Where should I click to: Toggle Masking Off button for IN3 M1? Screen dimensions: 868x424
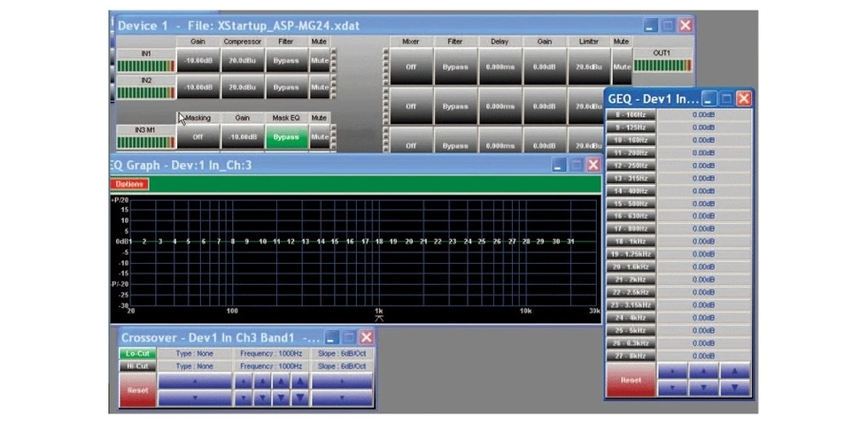[198, 137]
